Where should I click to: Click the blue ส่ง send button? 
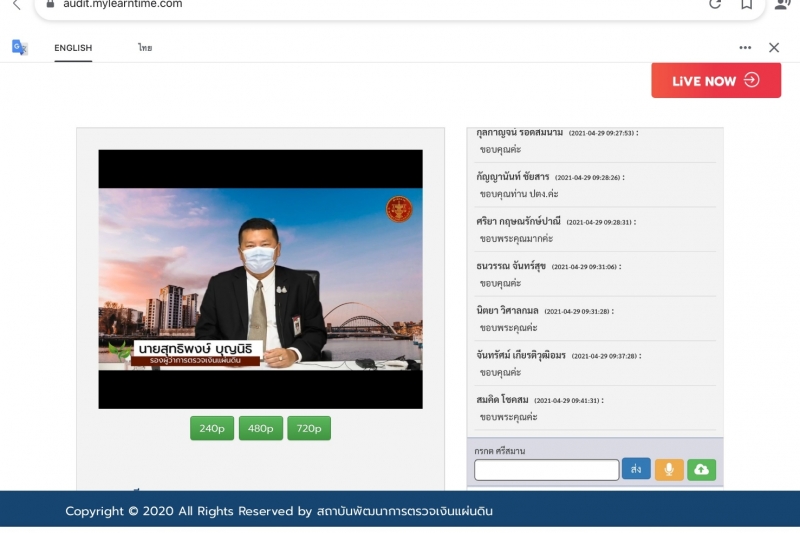click(635, 469)
